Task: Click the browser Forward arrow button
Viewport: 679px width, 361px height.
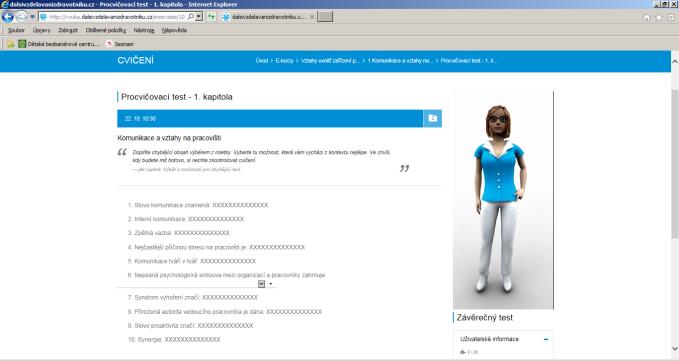Action: point(21,17)
